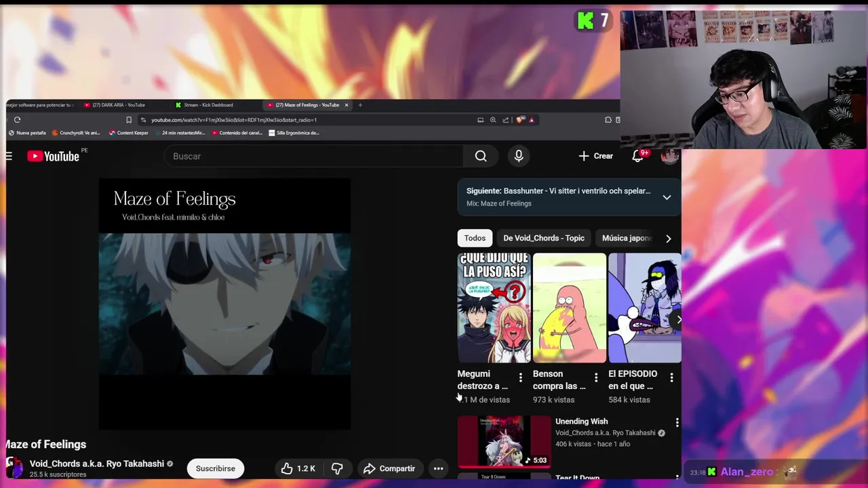Viewport: 868px width, 488px height.
Task: Open options menu for Unending Wish video
Action: click(x=677, y=423)
